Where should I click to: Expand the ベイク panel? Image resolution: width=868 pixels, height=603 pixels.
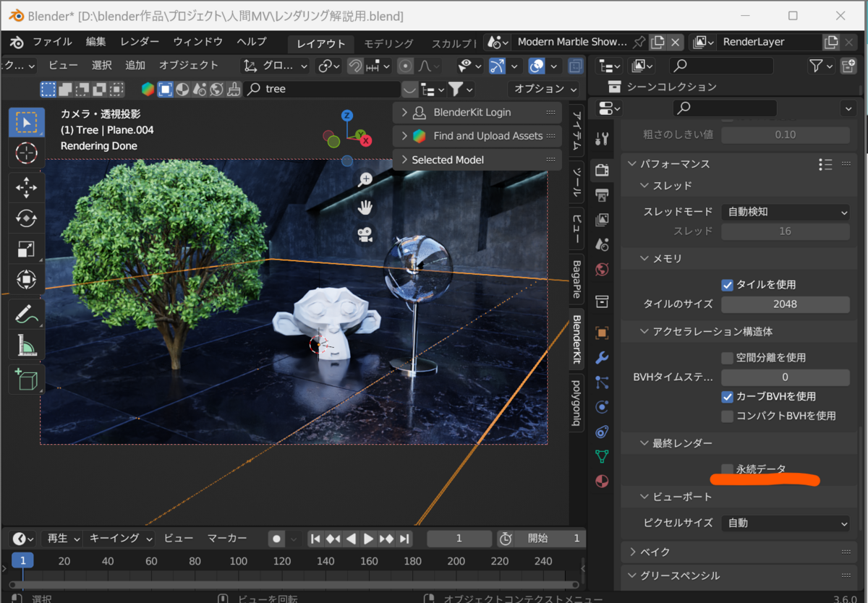click(x=655, y=552)
